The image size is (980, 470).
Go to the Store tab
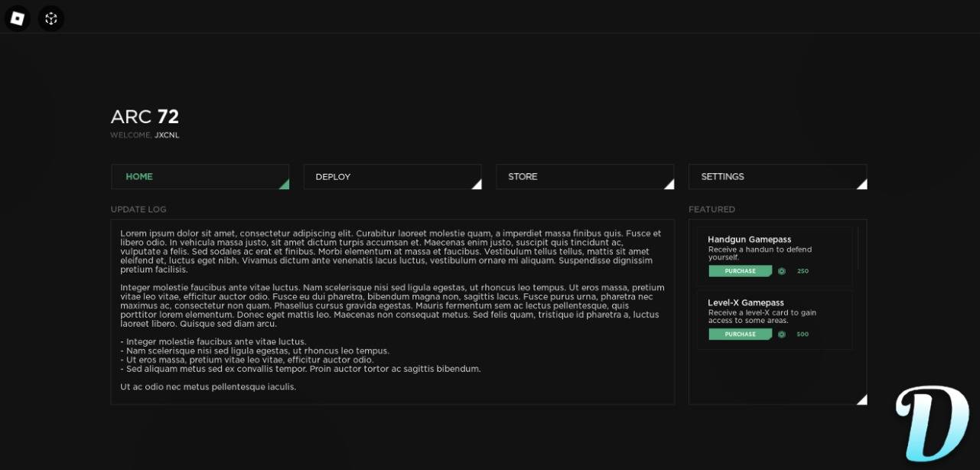(584, 177)
